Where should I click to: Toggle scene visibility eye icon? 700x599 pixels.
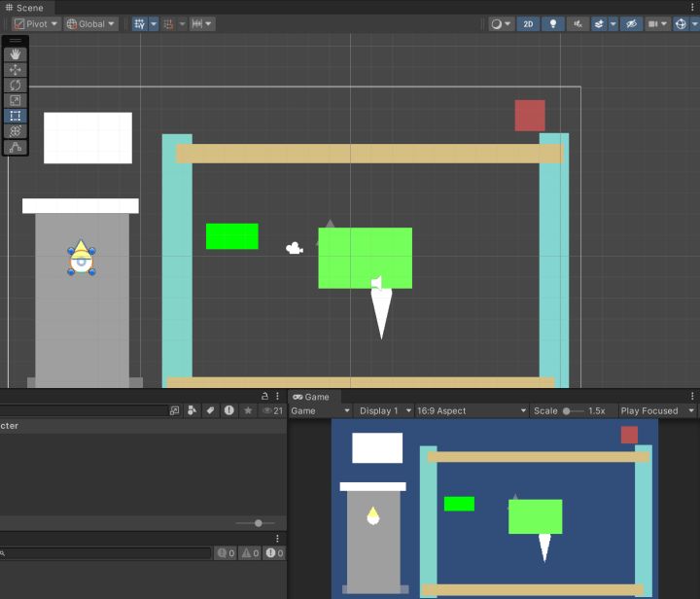[x=631, y=24]
